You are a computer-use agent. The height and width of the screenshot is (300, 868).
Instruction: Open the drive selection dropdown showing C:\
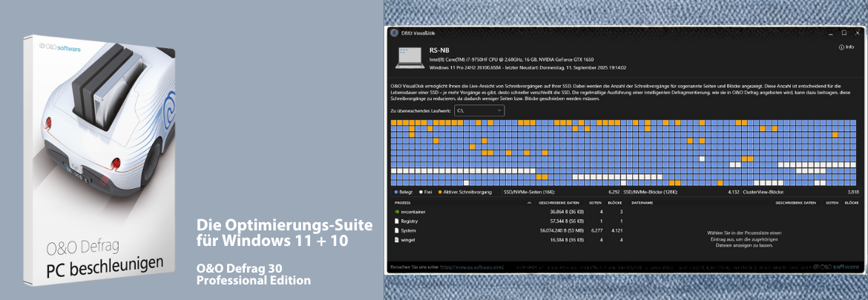[x=479, y=110]
